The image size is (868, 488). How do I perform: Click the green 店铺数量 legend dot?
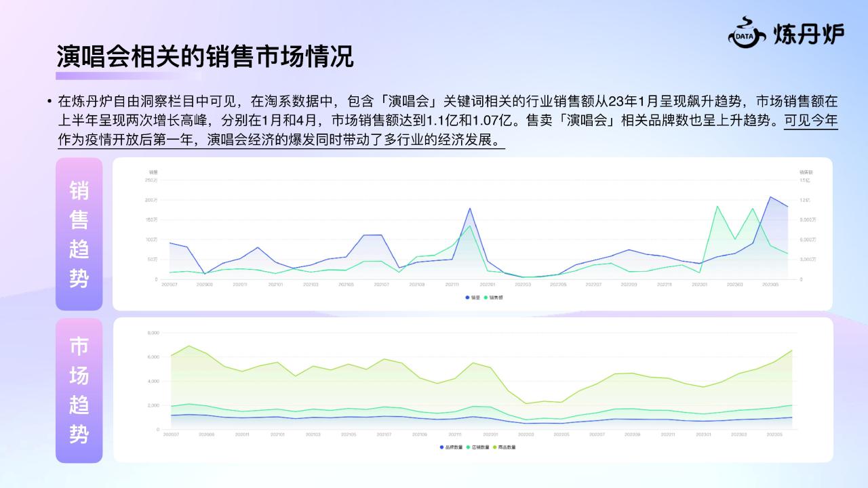point(468,447)
